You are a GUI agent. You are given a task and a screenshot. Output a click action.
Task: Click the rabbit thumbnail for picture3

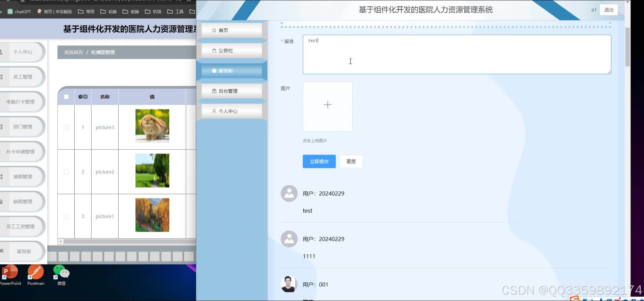pos(152,126)
